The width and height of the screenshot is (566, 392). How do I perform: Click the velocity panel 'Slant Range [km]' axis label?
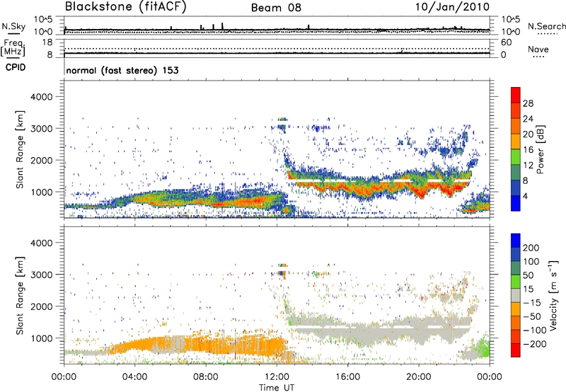[x=20, y=296]
